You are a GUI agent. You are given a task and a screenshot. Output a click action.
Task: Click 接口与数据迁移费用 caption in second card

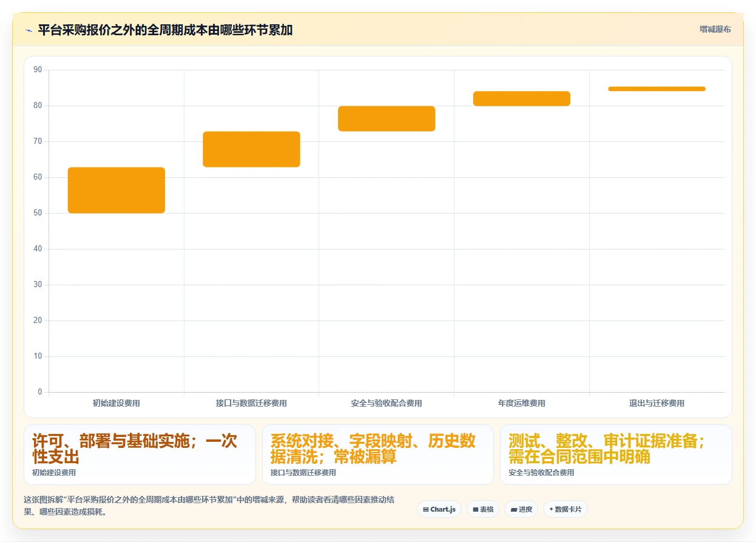coord(303,472)
